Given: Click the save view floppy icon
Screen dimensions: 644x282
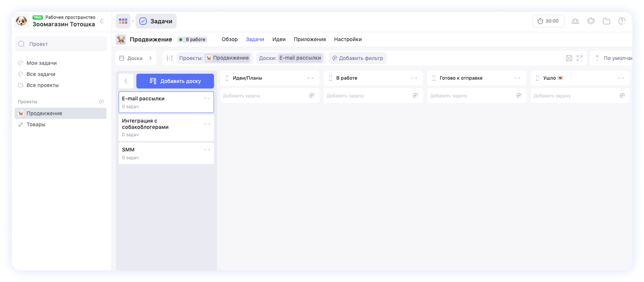Looking at the screenshot, I should pos(569,58).
